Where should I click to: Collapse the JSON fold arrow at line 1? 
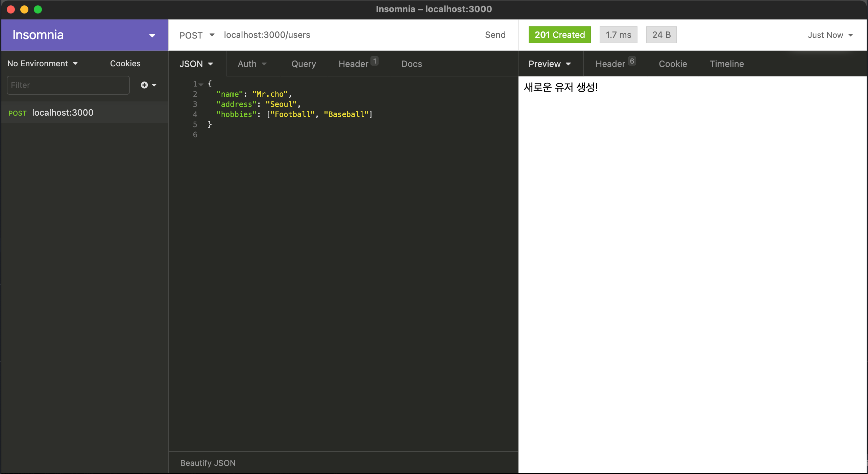(x=201, y=84)
